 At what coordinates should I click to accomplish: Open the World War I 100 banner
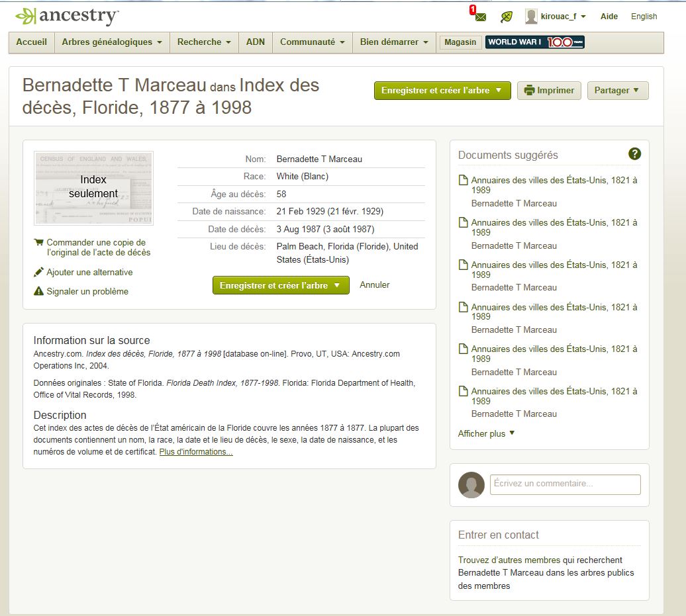point(534,42)
